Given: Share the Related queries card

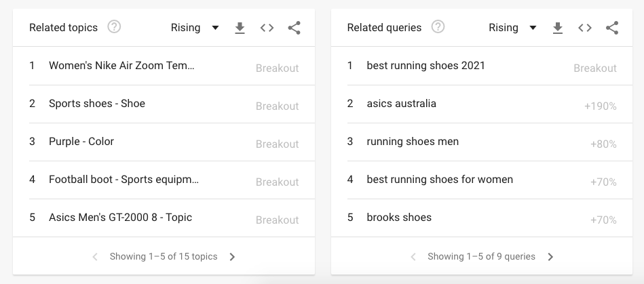Looking at the screenshot, I should tap(611, 28).
